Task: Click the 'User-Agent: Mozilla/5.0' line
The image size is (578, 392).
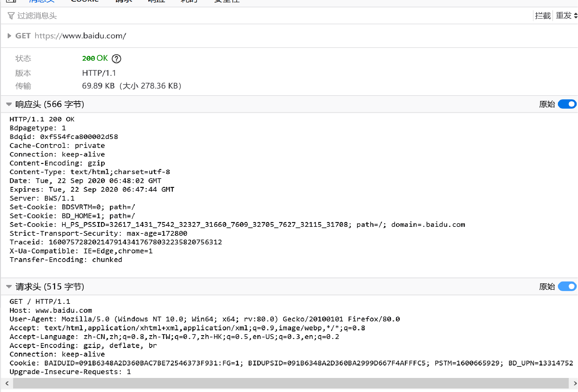Action: click(x=205, y=319)
